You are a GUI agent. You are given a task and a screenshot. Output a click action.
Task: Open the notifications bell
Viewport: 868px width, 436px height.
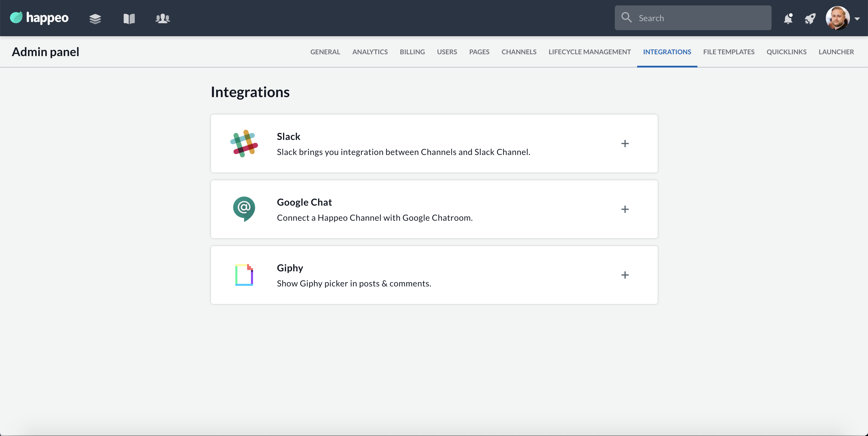pyautogui.click(x=788, y=19)
